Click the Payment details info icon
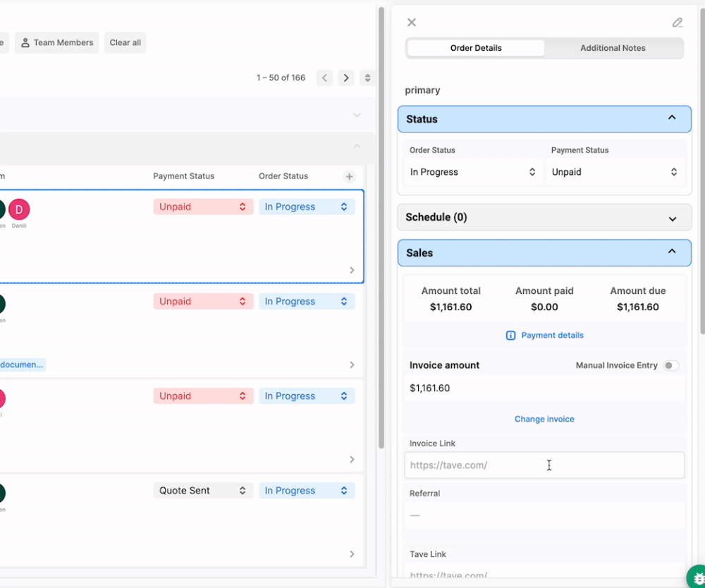 pyautogui.click(x=510, y=336)
